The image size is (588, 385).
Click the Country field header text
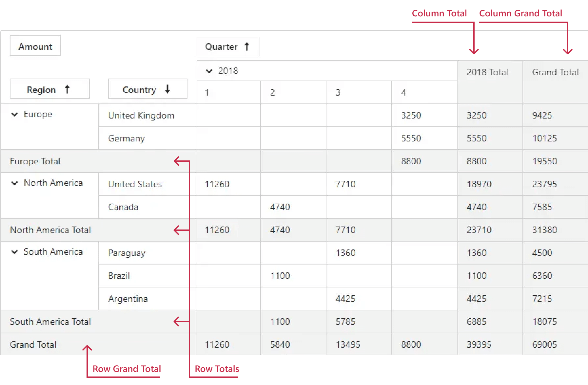tap(139, 90)
